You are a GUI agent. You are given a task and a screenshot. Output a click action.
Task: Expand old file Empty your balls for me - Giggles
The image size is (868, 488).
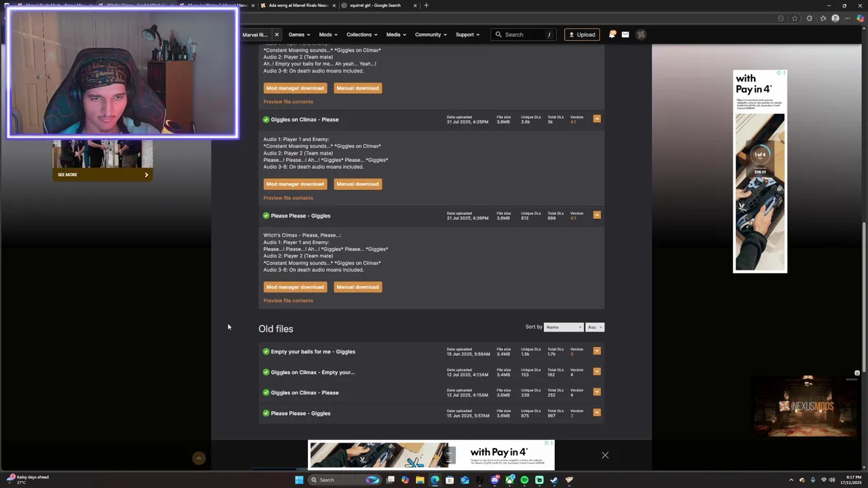click(597, 351)
